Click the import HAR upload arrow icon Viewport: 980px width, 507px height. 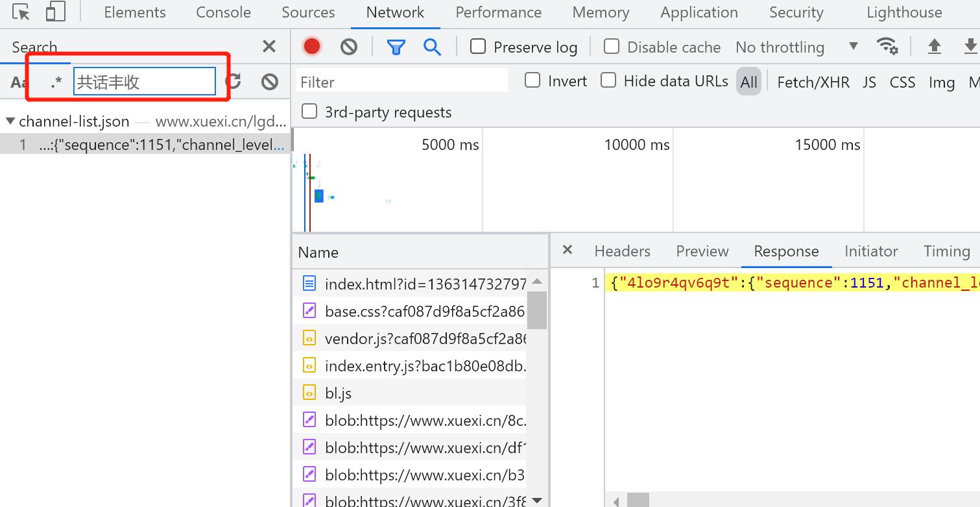[934, 46]
